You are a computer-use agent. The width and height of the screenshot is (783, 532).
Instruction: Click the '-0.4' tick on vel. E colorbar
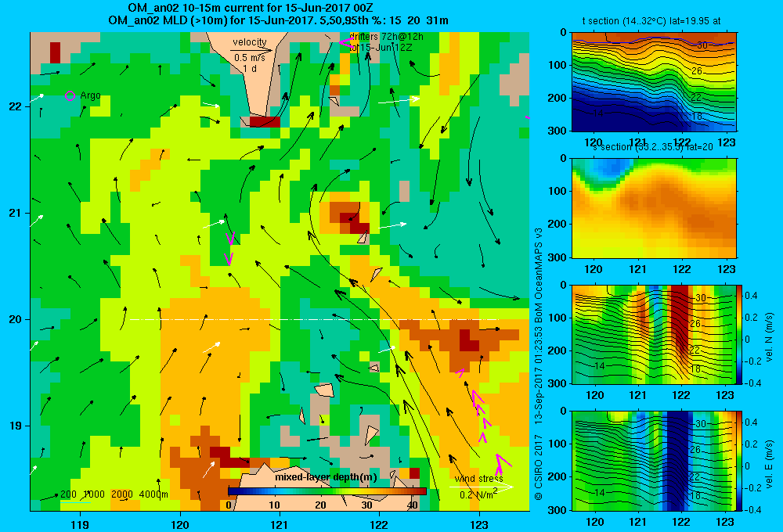752,509
